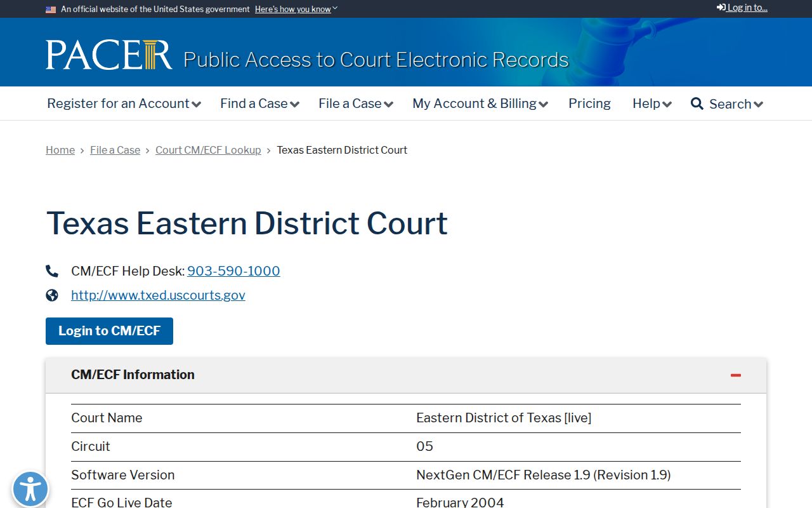The image size is (812, 508).
Task: Select the February 2004 date value
Action: click(460, 502)
